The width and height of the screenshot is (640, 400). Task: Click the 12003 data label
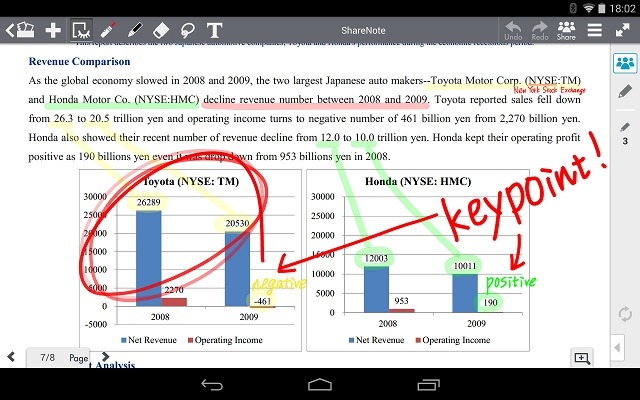[x=376, y=258]
